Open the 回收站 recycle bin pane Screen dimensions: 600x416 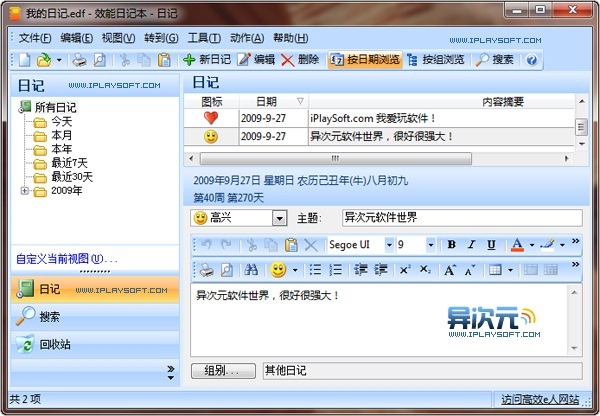click(95, 344)
